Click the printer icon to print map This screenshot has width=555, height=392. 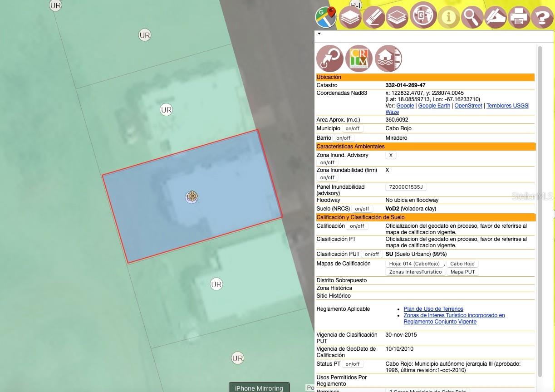[519, 17]
